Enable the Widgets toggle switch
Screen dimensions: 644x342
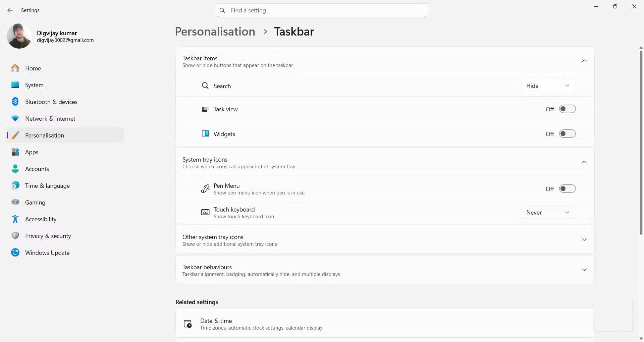pos(567,134)
